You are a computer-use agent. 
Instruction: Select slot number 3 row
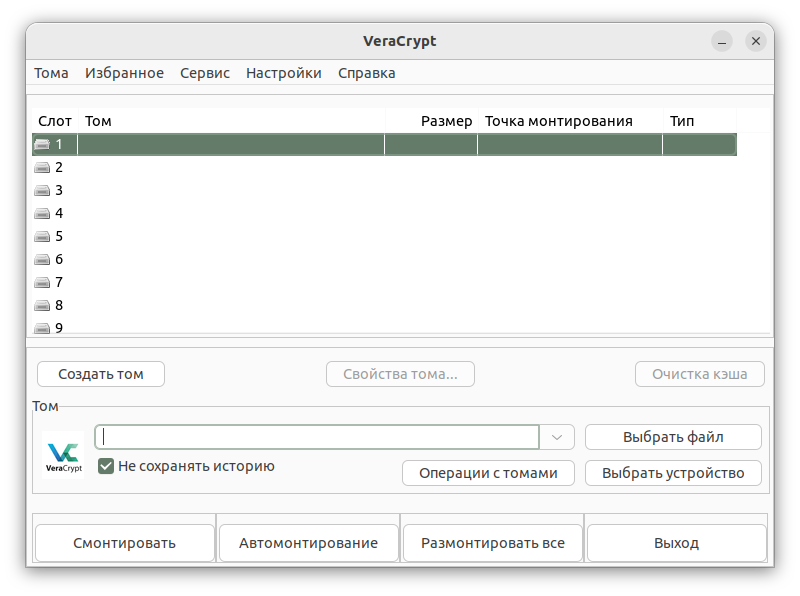click(384, 190)
